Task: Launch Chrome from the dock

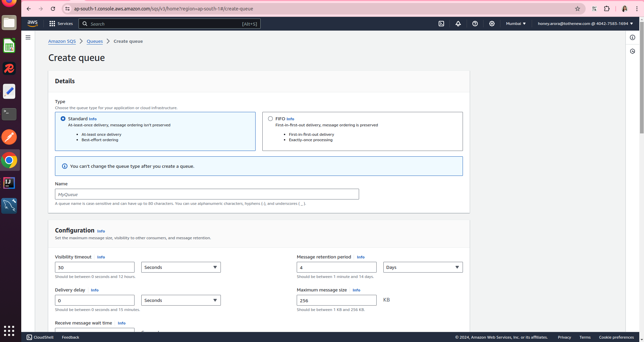Action: tap(9, 160)
